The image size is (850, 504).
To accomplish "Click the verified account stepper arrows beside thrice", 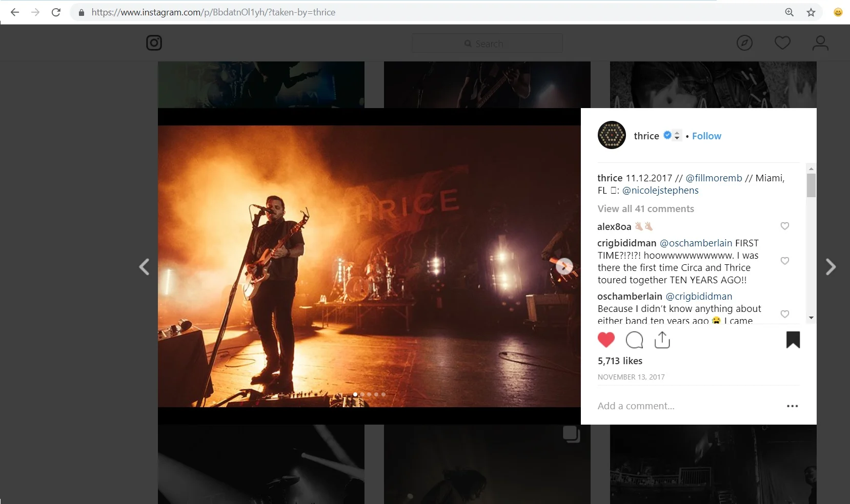I will click(x=677, y=136).
